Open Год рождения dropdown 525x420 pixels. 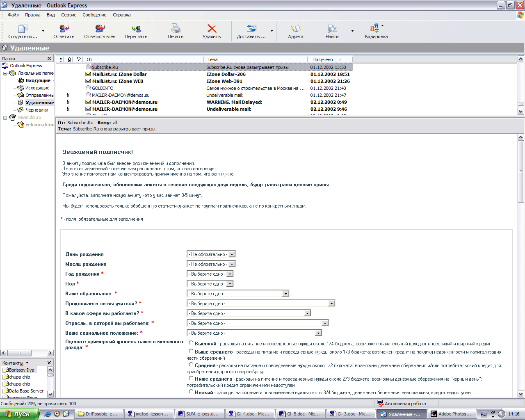tap(210, 274)
